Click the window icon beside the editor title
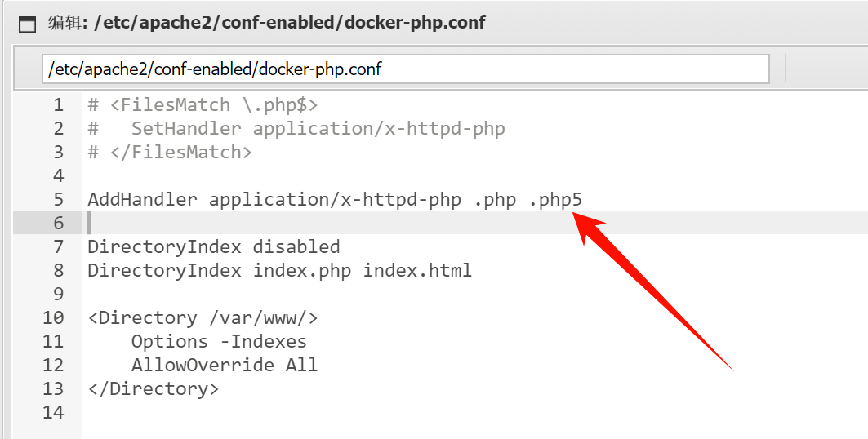The image size is (868, 439). [x=27, y=24]
